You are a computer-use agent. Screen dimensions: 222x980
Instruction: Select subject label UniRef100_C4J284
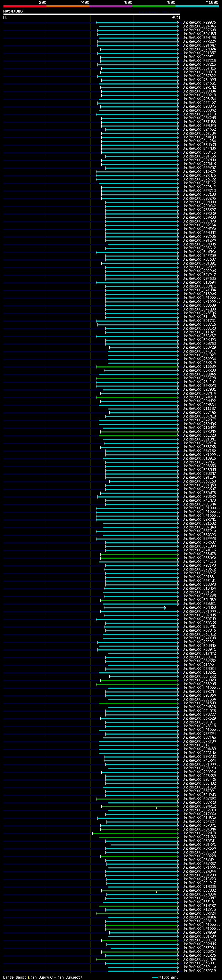click(x=199, y=141)
